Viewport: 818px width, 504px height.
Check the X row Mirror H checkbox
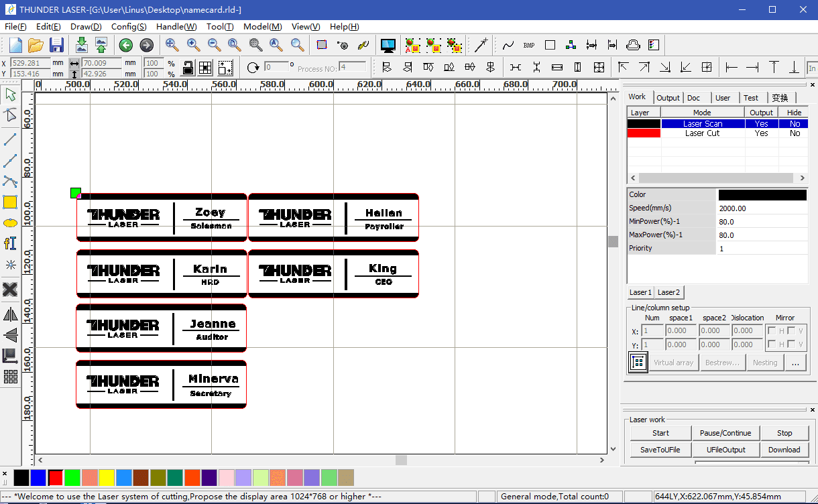tap(772, 330)
